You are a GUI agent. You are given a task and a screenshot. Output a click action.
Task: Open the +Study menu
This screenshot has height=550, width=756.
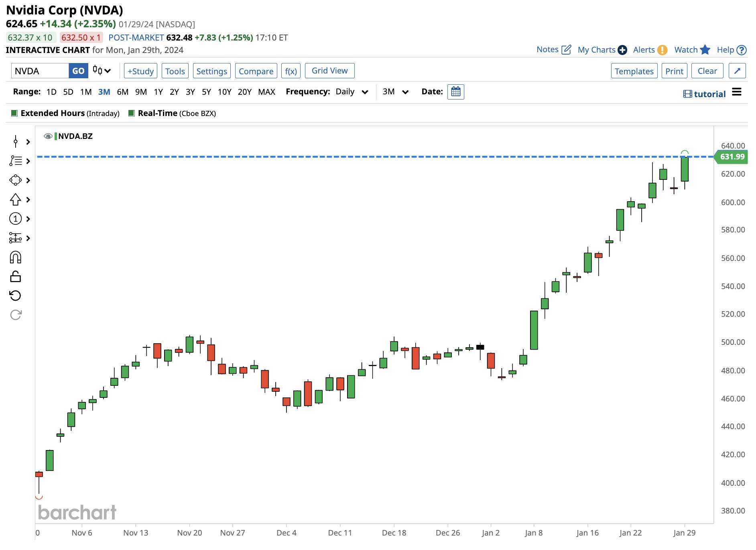pyautogui.click(x=140, y=71)
